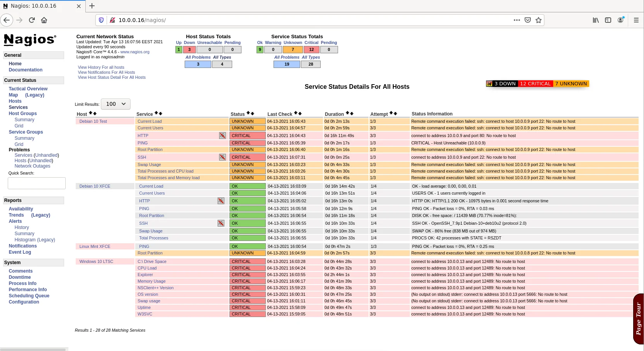Open Availability report
This screenshot has width=644, height=351.
[21, 209]
